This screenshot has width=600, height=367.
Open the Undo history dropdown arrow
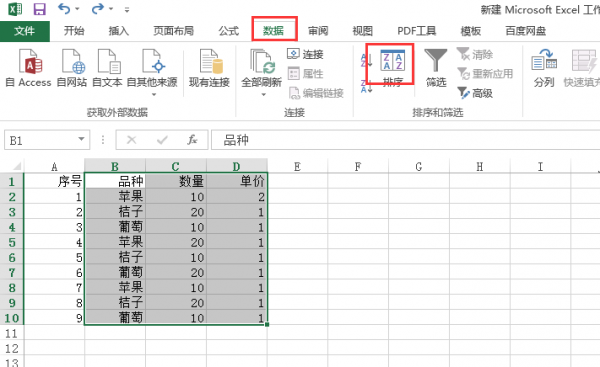[x=78, y=9]
